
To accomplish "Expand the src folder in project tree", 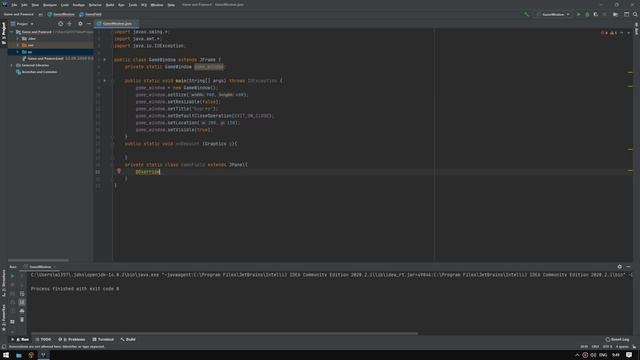I will 18,52.
